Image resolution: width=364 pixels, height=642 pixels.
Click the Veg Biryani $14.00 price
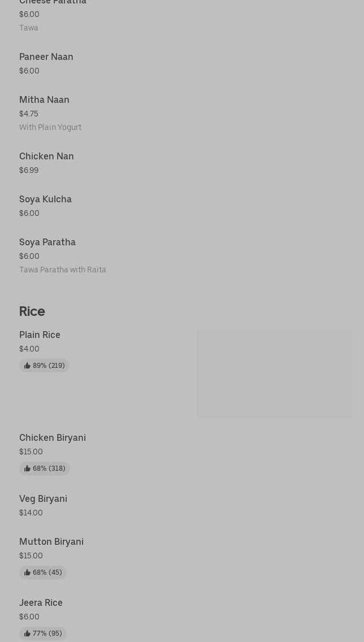pyautogui.click(x=31, y=513)
